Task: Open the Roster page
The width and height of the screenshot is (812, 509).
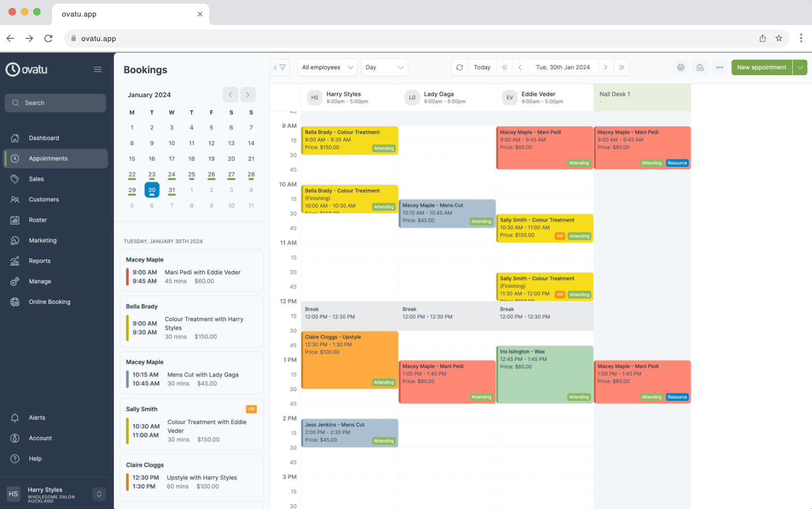Action: click(55, 220)
